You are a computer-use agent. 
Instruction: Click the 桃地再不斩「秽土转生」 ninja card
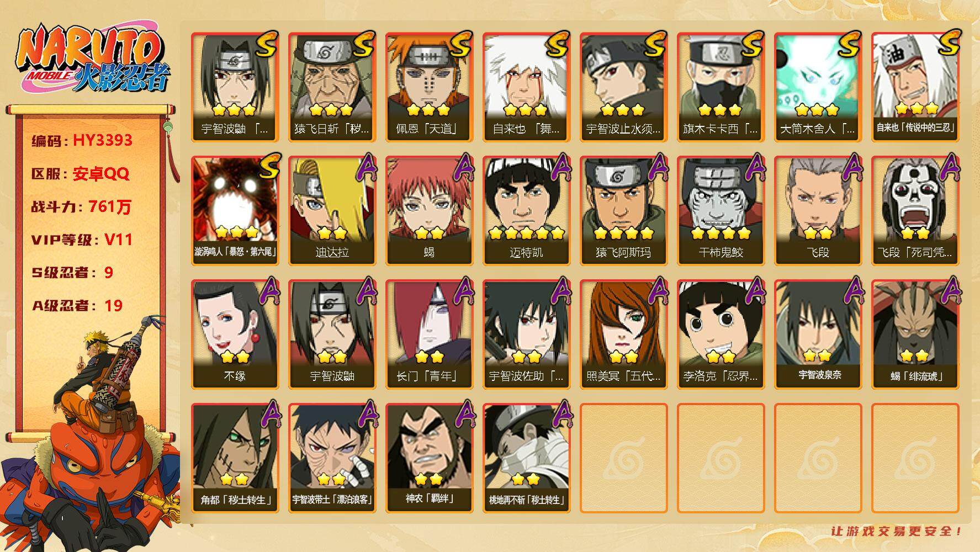(x=526, y=458)
